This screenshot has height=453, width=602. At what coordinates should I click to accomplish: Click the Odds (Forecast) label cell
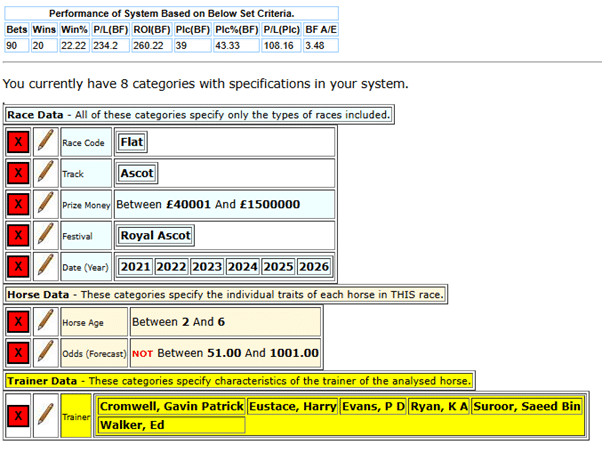click(x=94, y=353)
